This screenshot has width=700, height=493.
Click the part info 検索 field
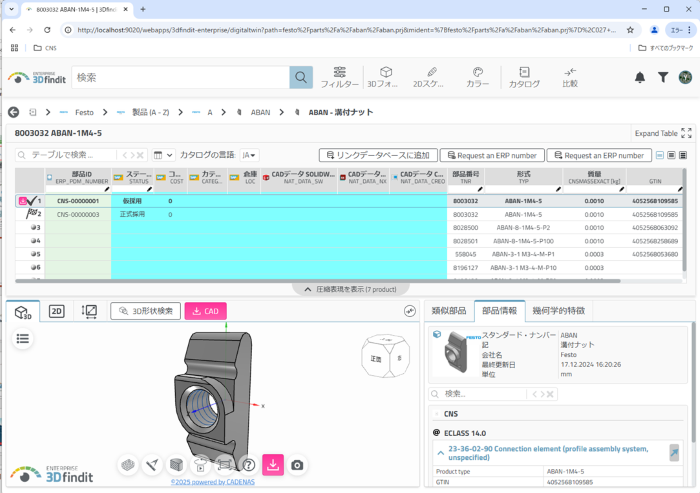point(478,394)
